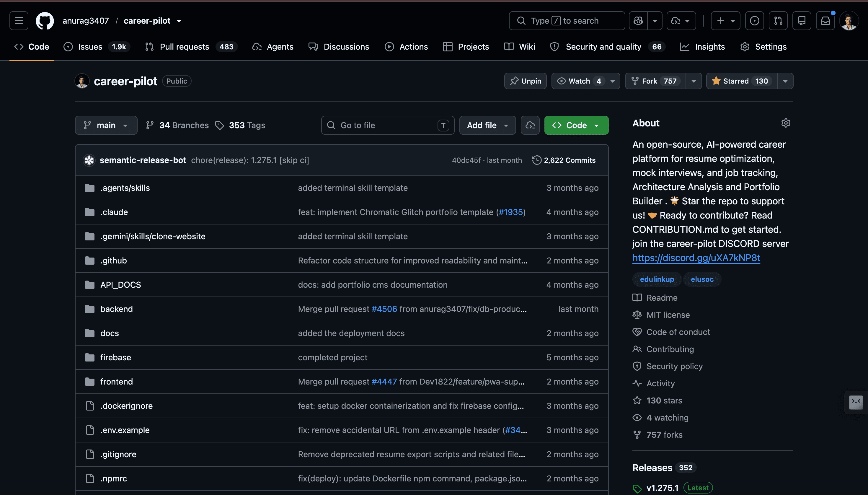Click the API_DOCS folder icon
Screen dimensions: 868x495
(90, 284)
